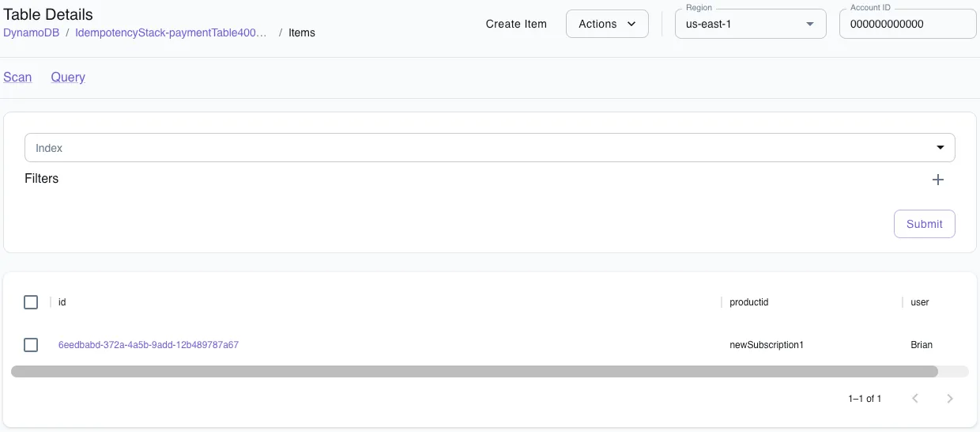This screenshot has height=432, width=980.
Task: Select all rows using header checkbox
Action: coord(31,302)
